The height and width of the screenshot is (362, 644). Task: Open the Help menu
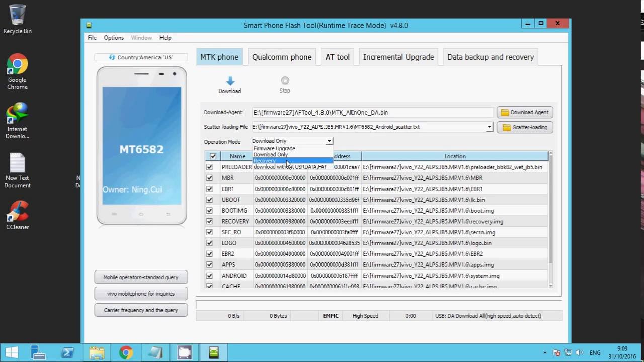click(165, 38)
